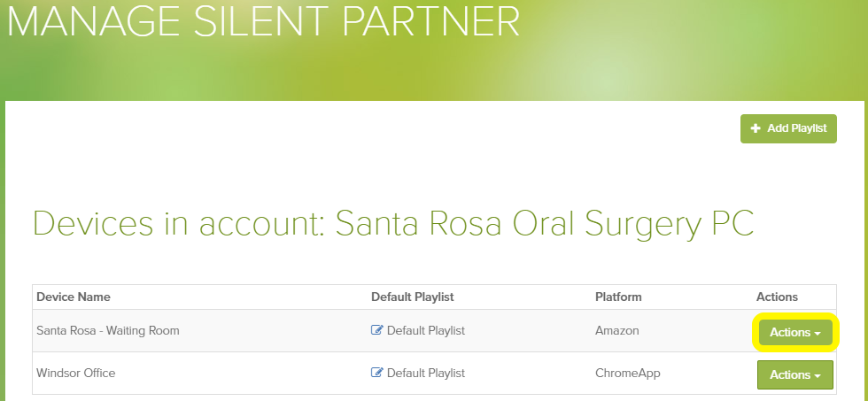868x401 pixels.
Task: Click edit pencil icon for Windsor Office
Action: 376,373
